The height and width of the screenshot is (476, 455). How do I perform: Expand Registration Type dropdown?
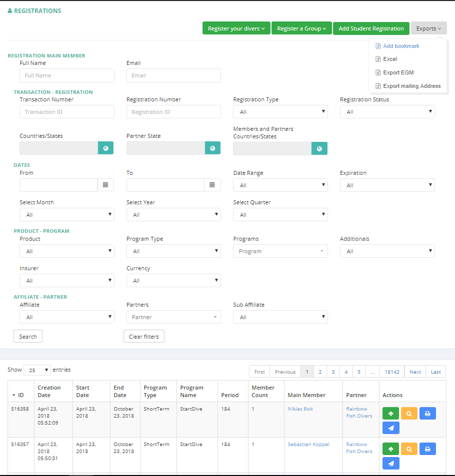tap(280, 112)
